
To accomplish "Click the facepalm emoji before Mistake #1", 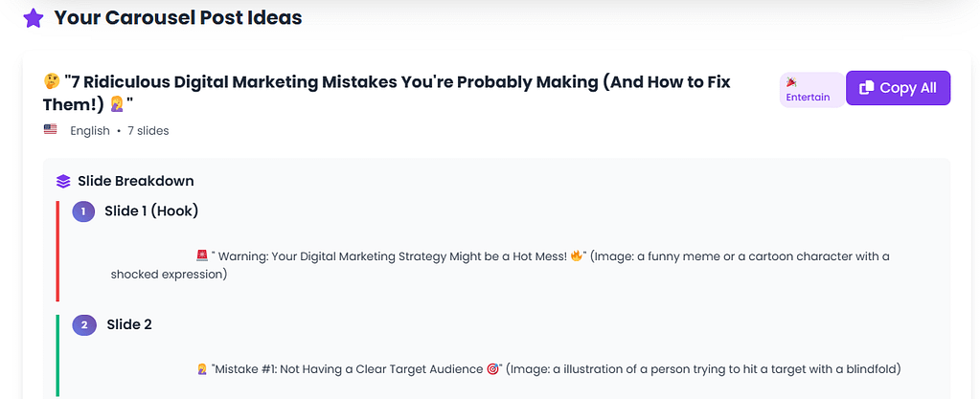I will click(201, 369).
